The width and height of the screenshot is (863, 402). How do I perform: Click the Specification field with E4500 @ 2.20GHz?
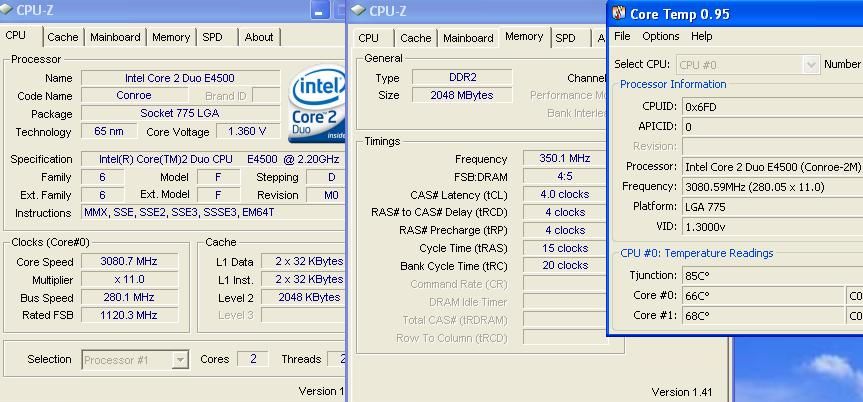point(212,159)
